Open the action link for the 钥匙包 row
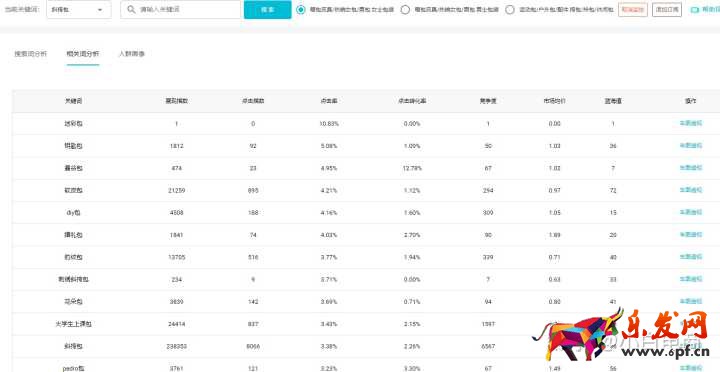 tap(691, 146)
